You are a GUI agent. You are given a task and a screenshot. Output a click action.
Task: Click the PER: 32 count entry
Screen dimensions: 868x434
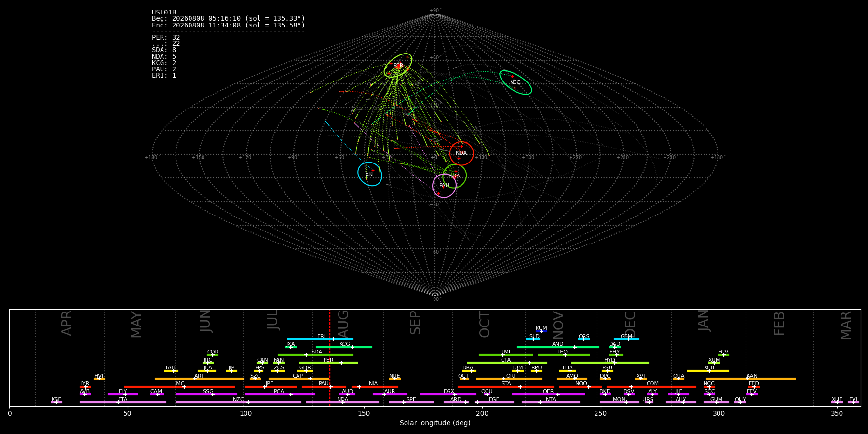pos(166,37)
